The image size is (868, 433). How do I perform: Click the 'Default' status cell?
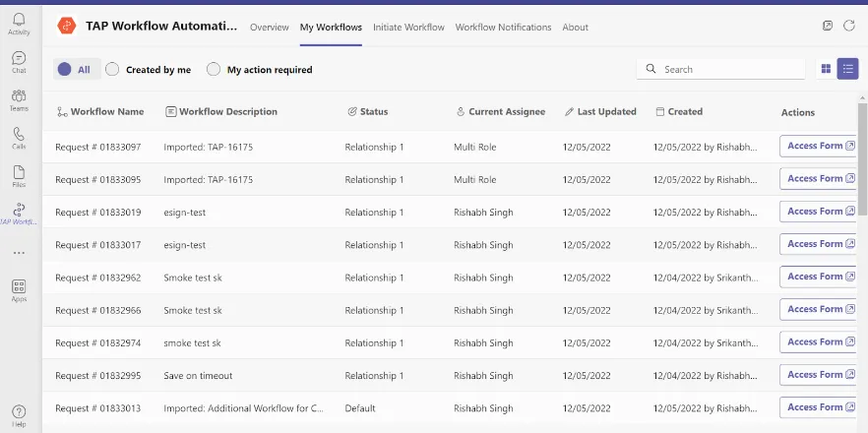click(360, 408)
